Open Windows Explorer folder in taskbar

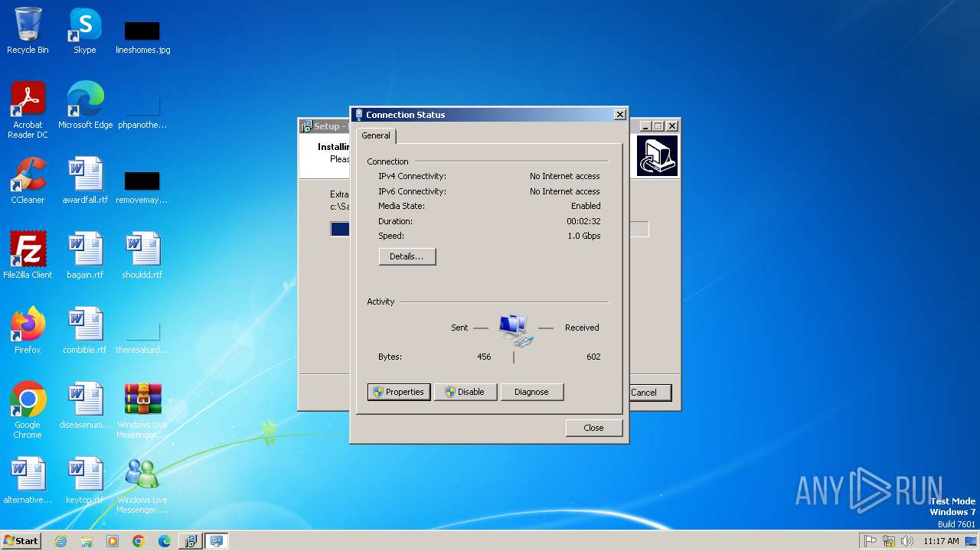coord(87,541)
